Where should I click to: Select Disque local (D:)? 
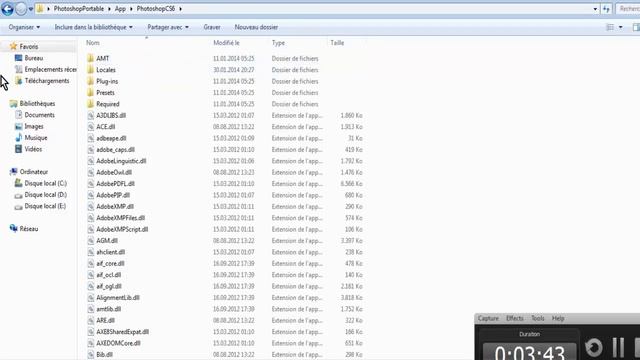click(45, 195)
